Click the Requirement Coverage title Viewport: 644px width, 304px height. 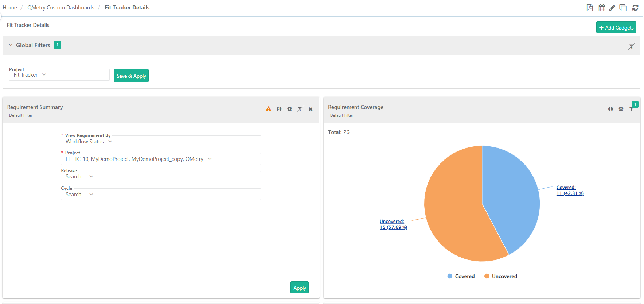click(356, 107)
